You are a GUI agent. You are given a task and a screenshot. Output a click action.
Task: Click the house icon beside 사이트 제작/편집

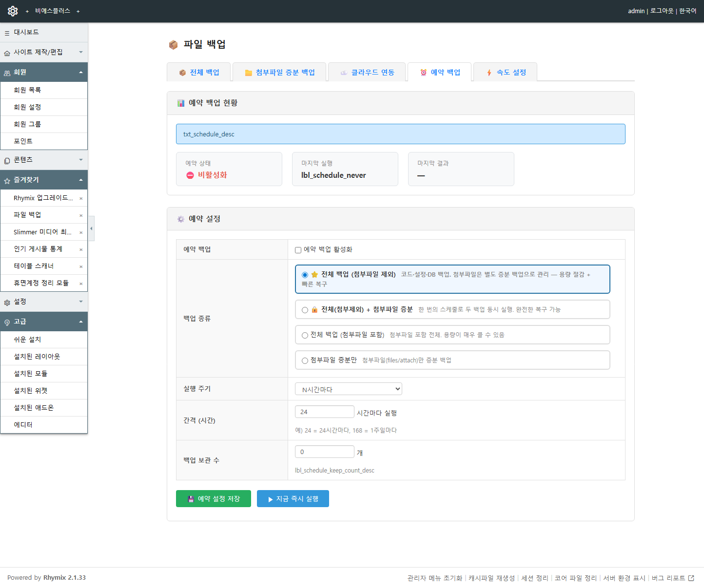click(x=7, y=53)
